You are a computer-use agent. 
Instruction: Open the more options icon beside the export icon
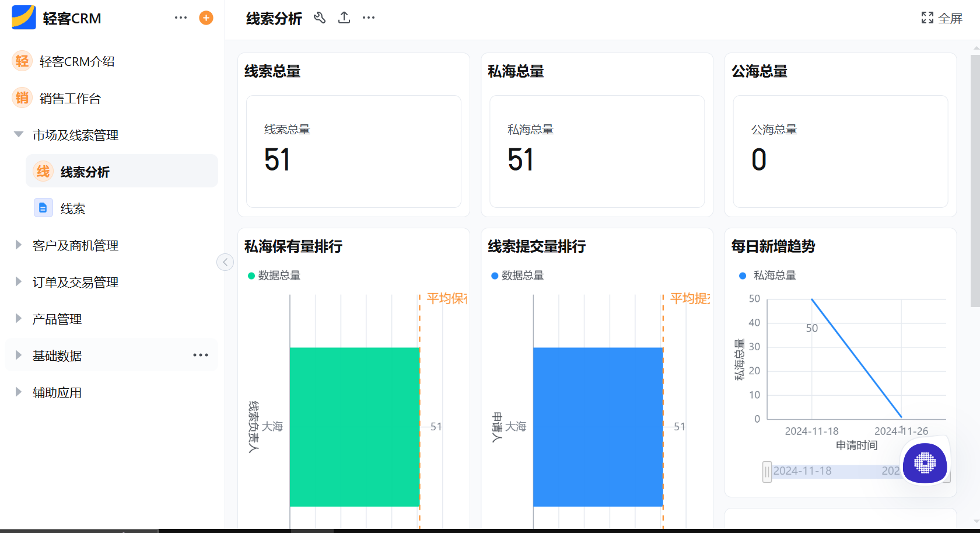click(368, 18)
